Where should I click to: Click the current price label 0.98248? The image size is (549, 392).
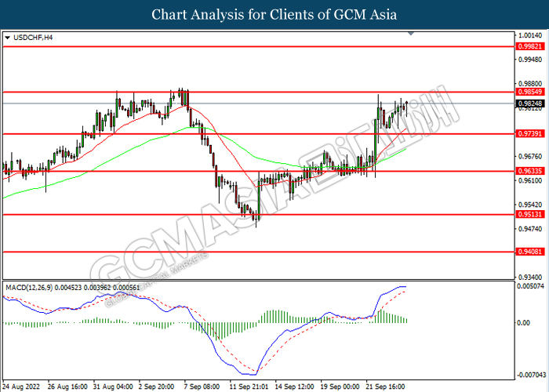pos(530,103)
